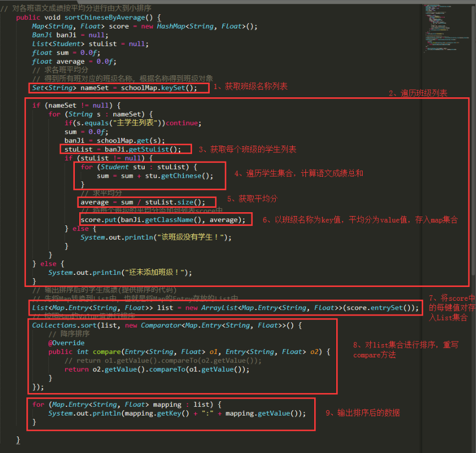Click the "float average = 0.0f;" declaration
This screenshot has height=453, width=476.
pyautogui.click(x=74, y=62)
